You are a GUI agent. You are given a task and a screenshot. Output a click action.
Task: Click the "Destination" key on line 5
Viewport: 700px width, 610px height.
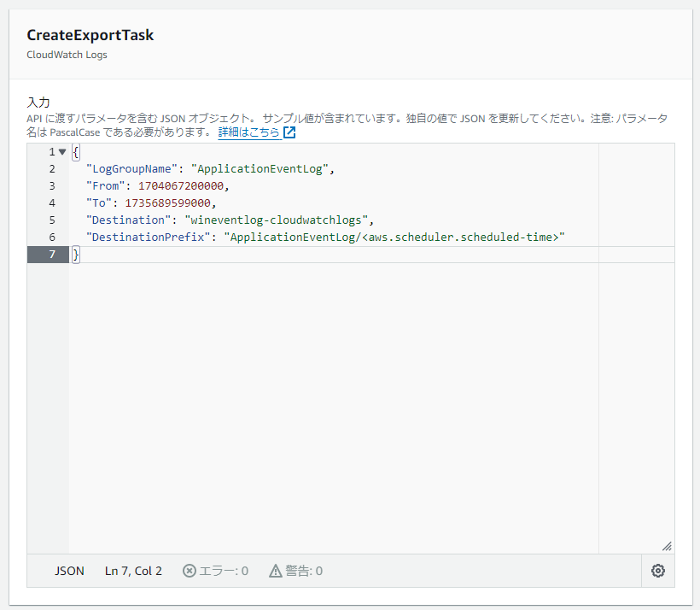129,220
